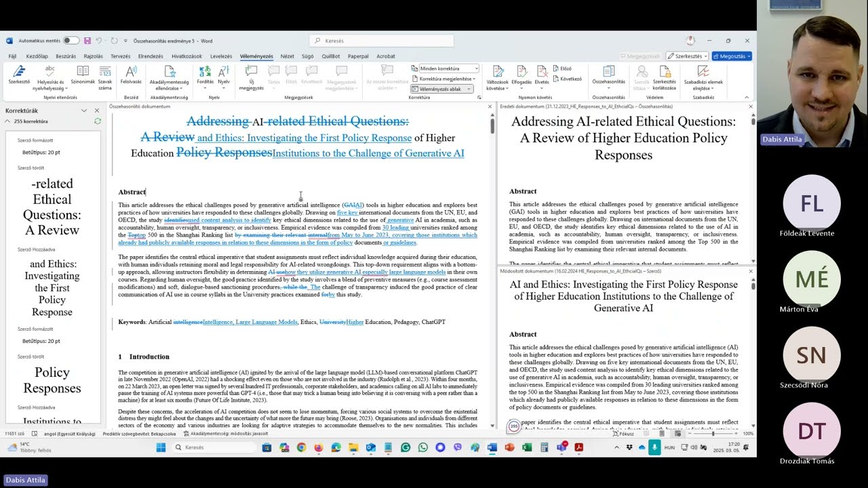
Task: Close the Korrektúrák revisions pane
Action: pyautogui.click(x=96, y=110)
